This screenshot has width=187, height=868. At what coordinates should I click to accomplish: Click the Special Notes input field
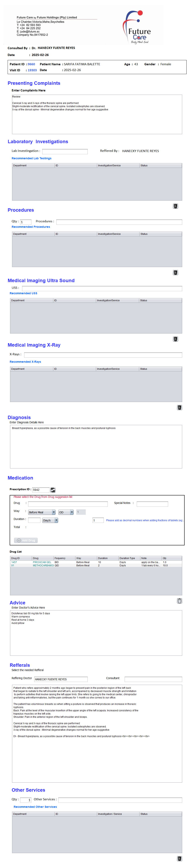pos(152,504)
